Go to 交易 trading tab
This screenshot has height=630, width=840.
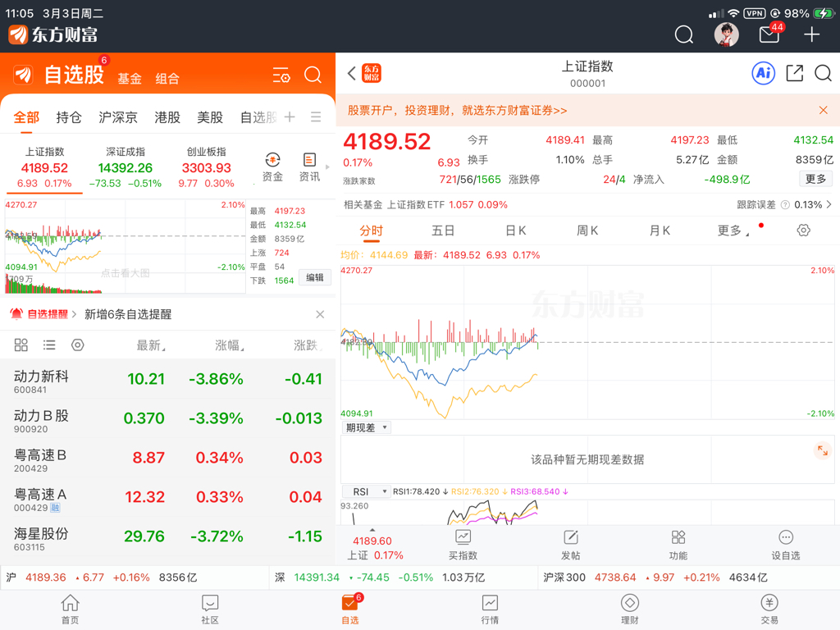click(x=769, y=609)
